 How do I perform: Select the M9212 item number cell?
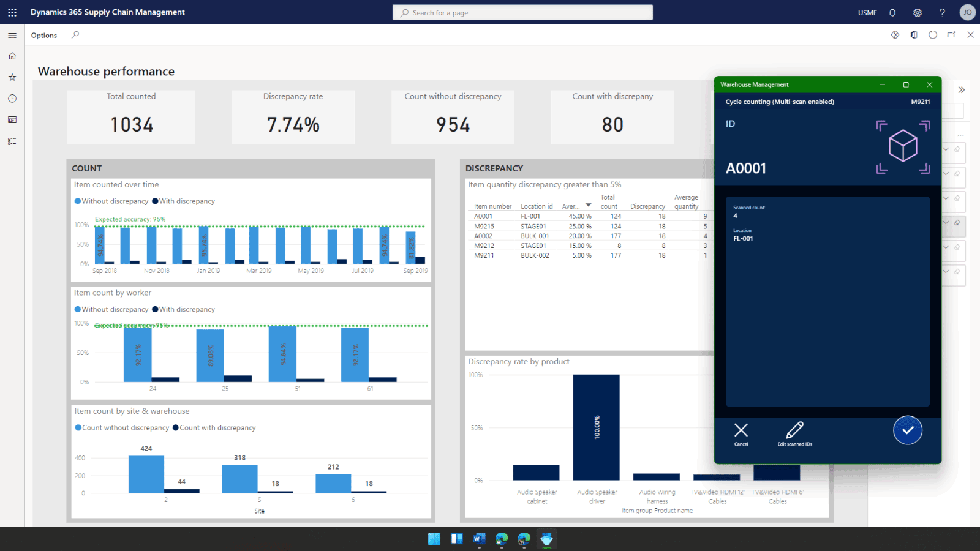pos(484,246)
